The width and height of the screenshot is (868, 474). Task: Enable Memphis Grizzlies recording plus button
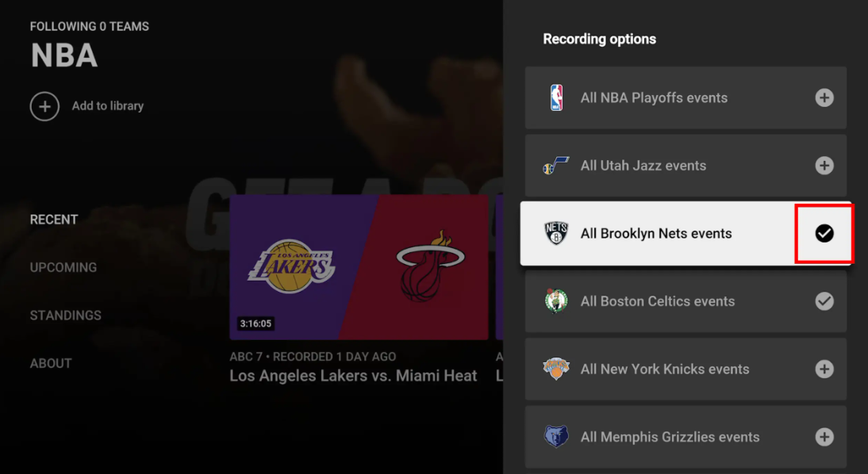pyautogui.click(x=824, y=437)
